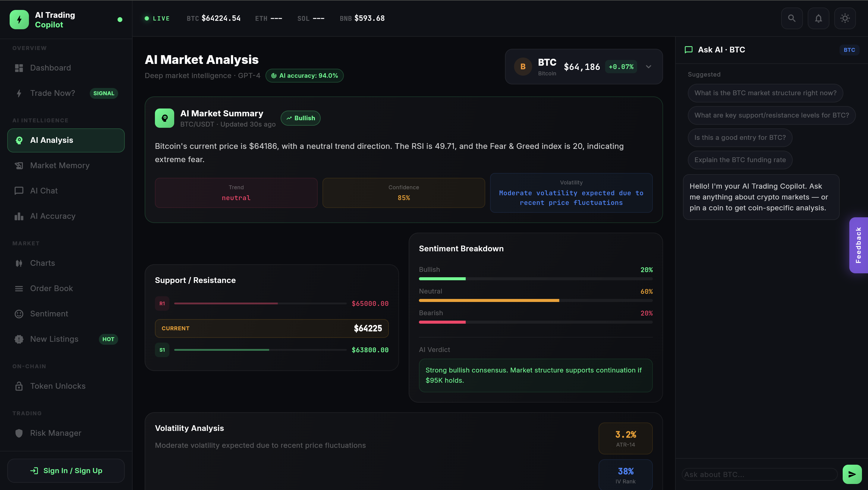Screen dimensions: 868x490
Task: Click the green status dot beside the Copilot logo
Action: [120, 20]
